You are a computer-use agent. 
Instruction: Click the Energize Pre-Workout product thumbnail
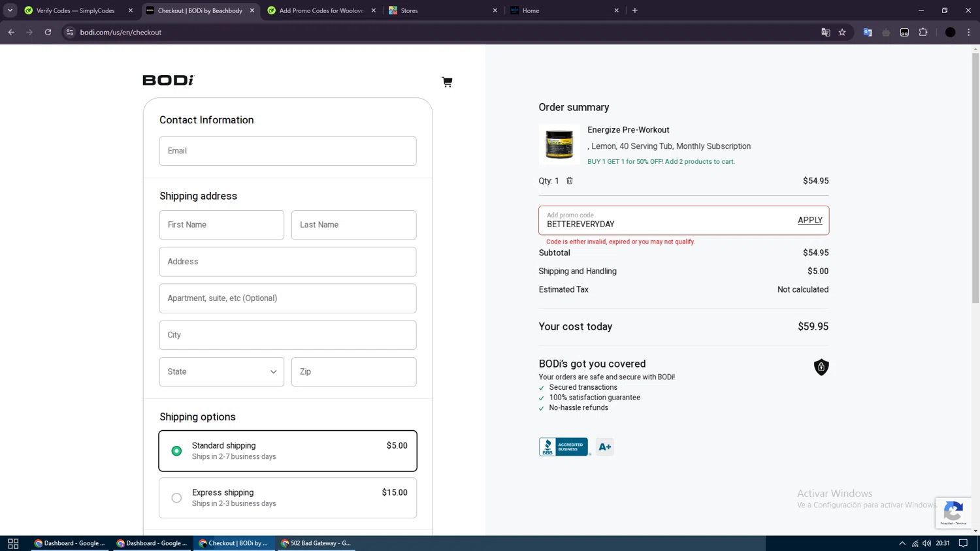click(x=559, y=144)
